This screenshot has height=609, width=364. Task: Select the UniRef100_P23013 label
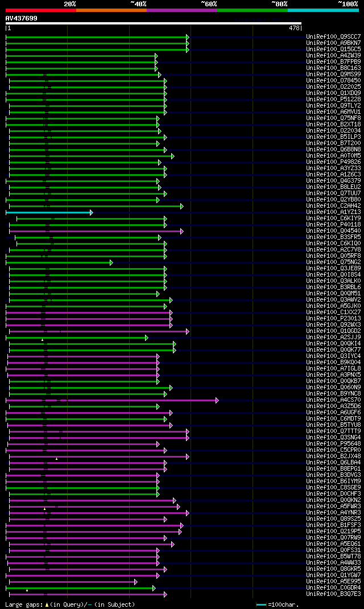[x=333, y=319]
